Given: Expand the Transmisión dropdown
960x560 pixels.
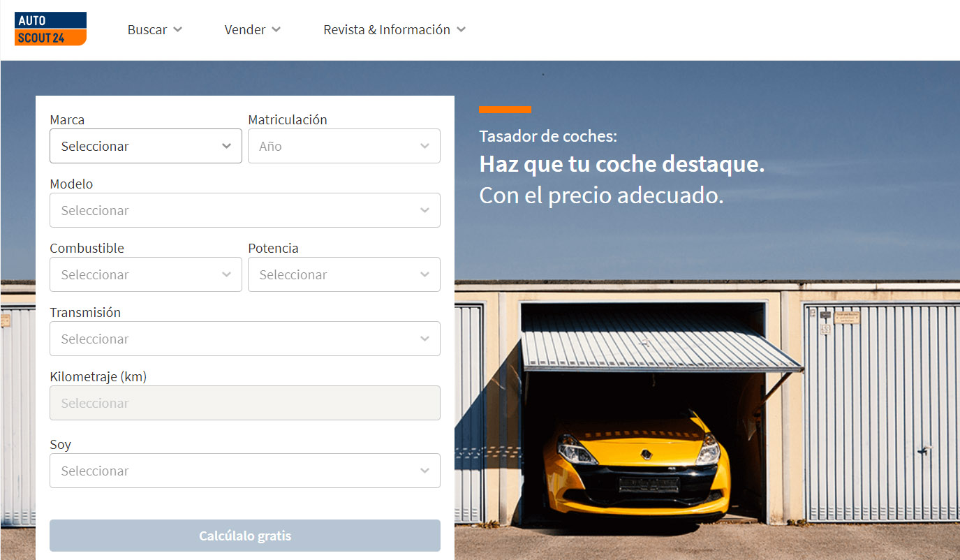Looking at the screenshot, I should pos(244,339).
